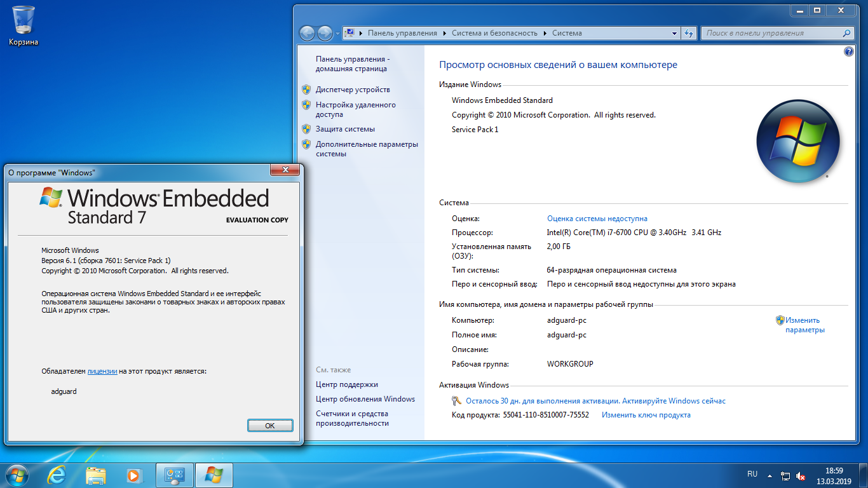Click 2,00 ГБ installed memory value
This screenshot has width=868, height=488.
(559, 247)
